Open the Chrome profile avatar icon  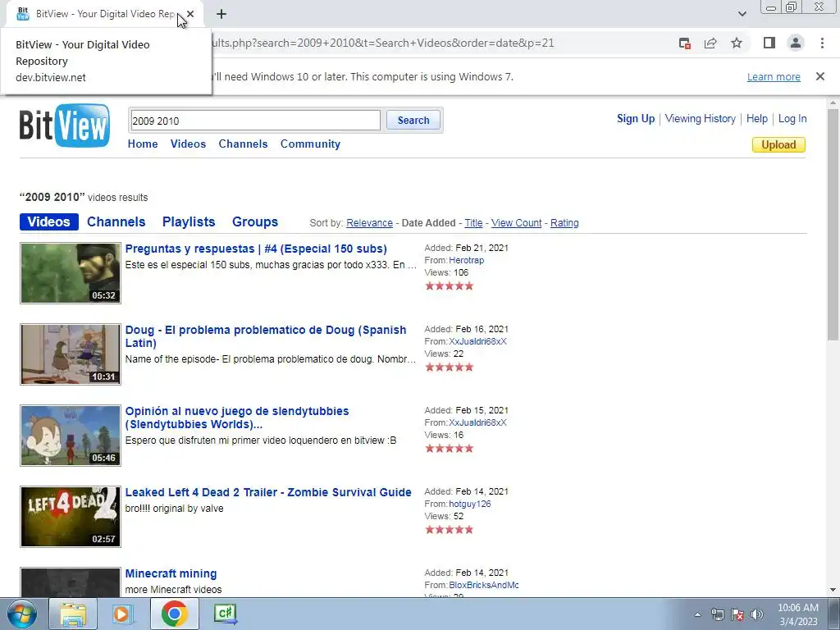click(796, 43)
